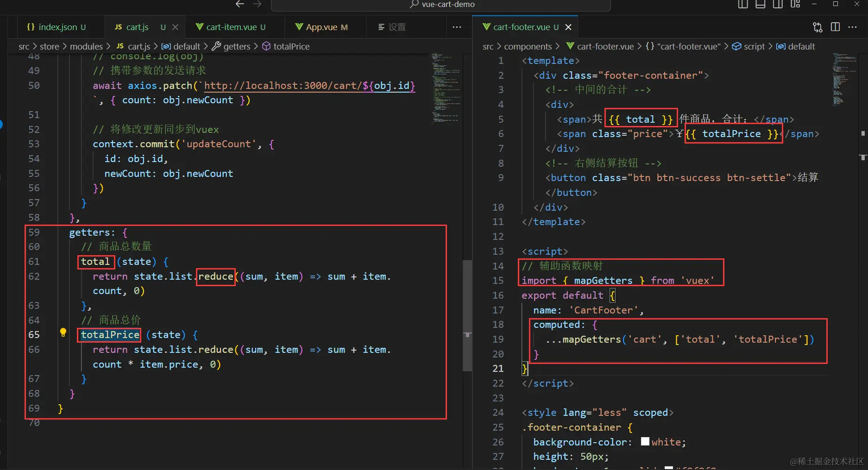
Task: Switch to the App.vue tab
Action: pos(321,27)
